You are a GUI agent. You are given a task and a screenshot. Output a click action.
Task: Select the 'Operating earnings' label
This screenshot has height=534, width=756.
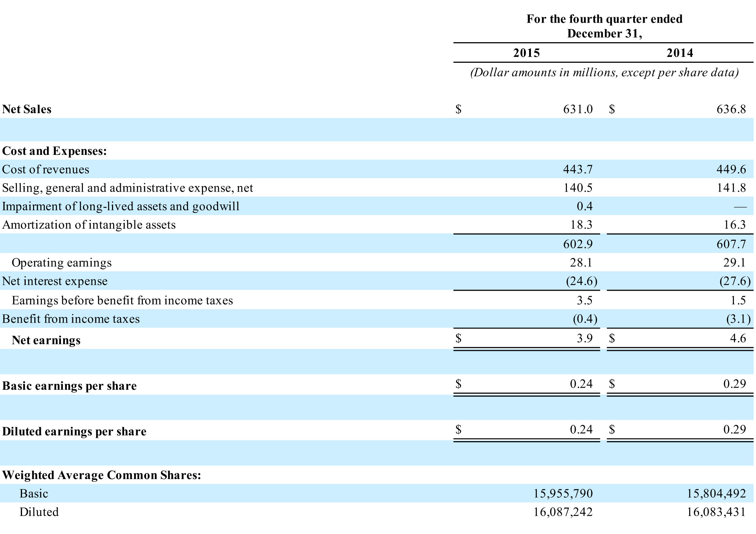pyautogui.click(x=62, y=263)
